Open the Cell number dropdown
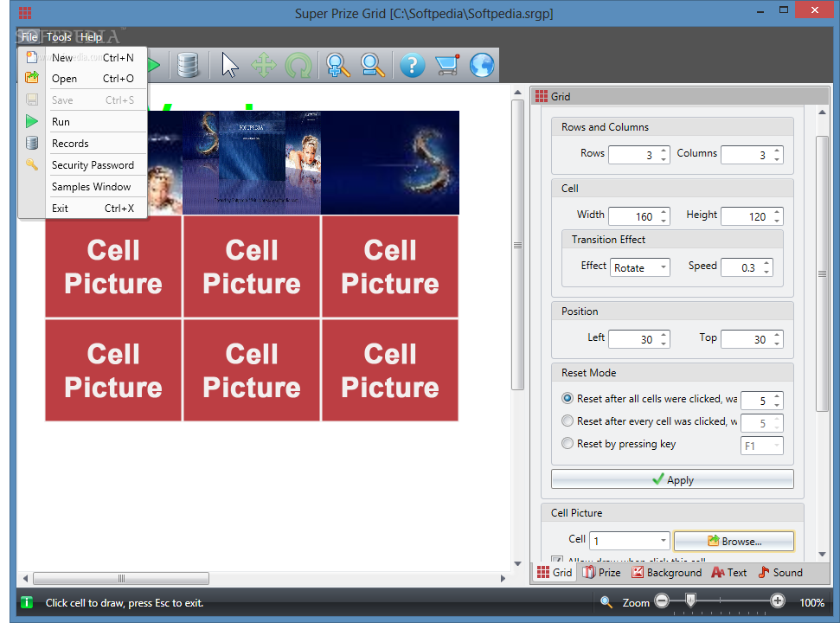Viewport: 840px width, 623px height. tap(630, 541)
